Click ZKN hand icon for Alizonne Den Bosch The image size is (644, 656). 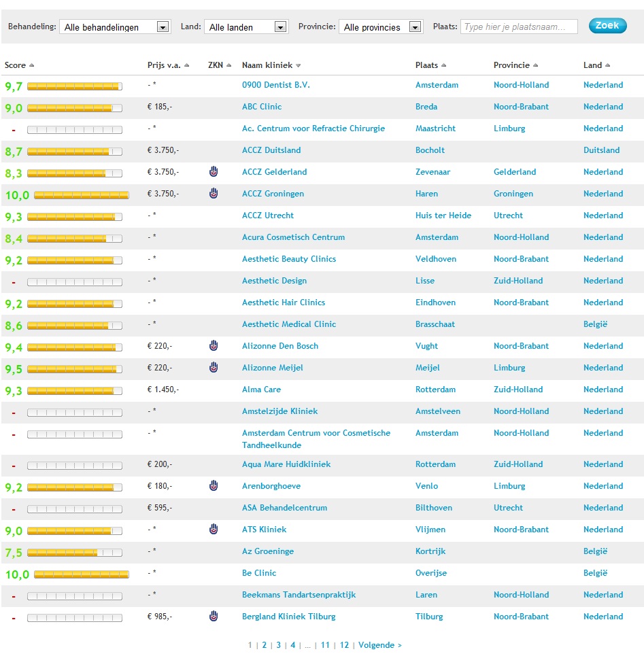pyautogui.click(x=214, y=345)
